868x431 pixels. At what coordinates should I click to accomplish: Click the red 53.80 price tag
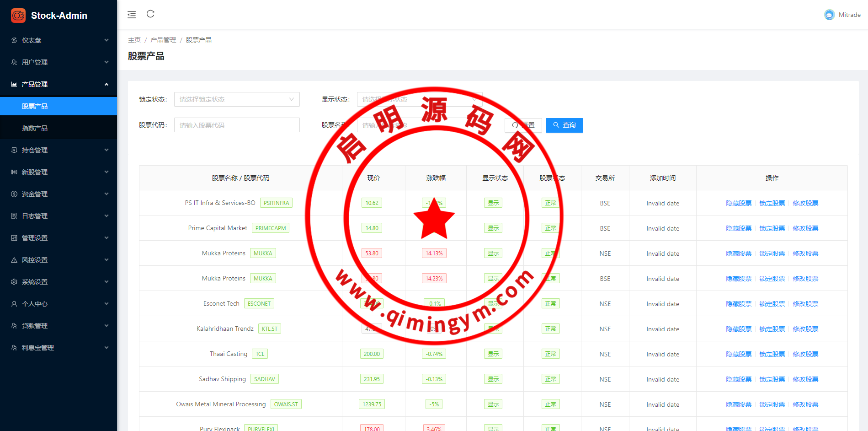[372, 253]
